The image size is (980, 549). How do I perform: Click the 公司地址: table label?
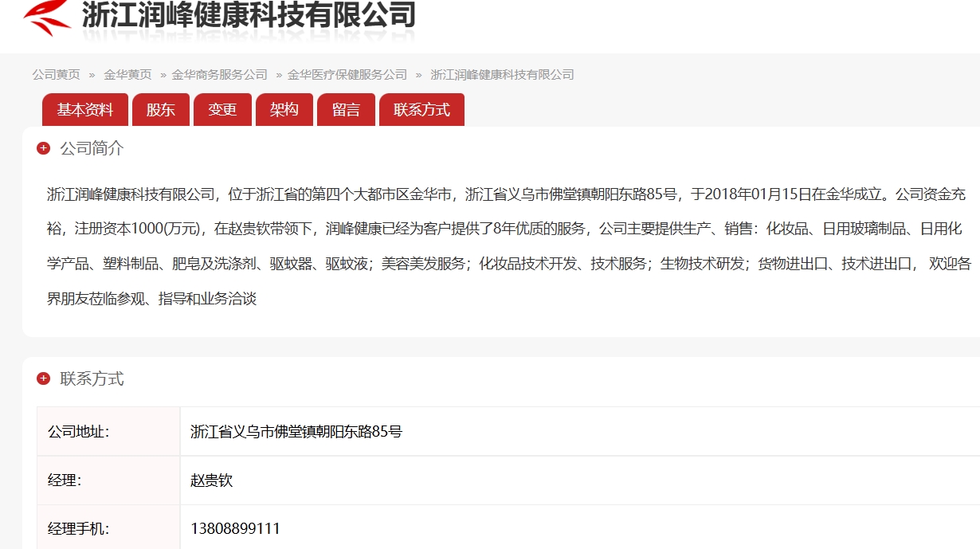tap(78, 432)
